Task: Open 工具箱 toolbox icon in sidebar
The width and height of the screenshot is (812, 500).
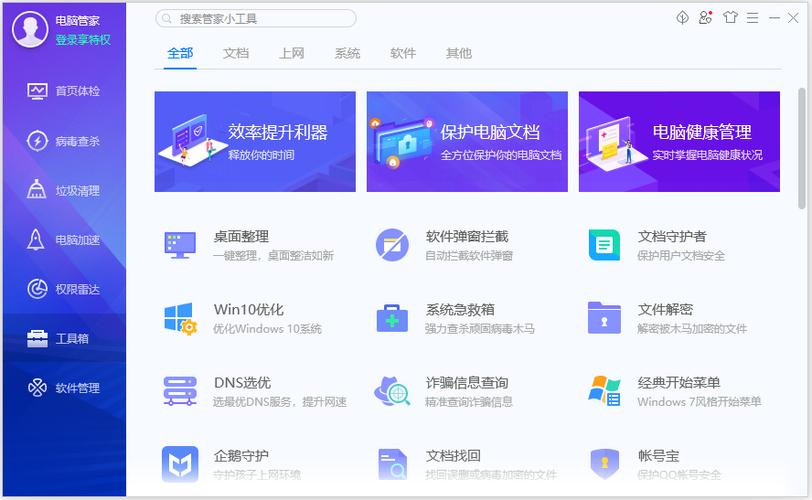Action: coord(37,339)
